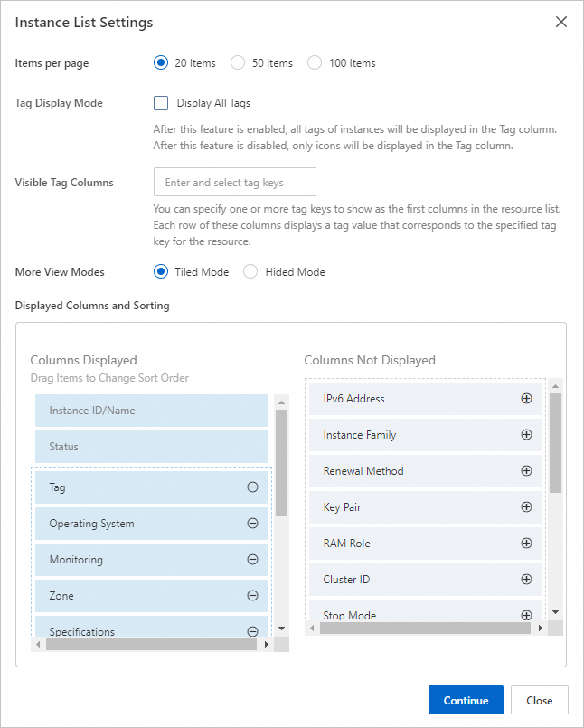The height and width of the screenshot is (728, 584).
Task: Remove the Zone column via minus icon
Action: click(252, 596)
